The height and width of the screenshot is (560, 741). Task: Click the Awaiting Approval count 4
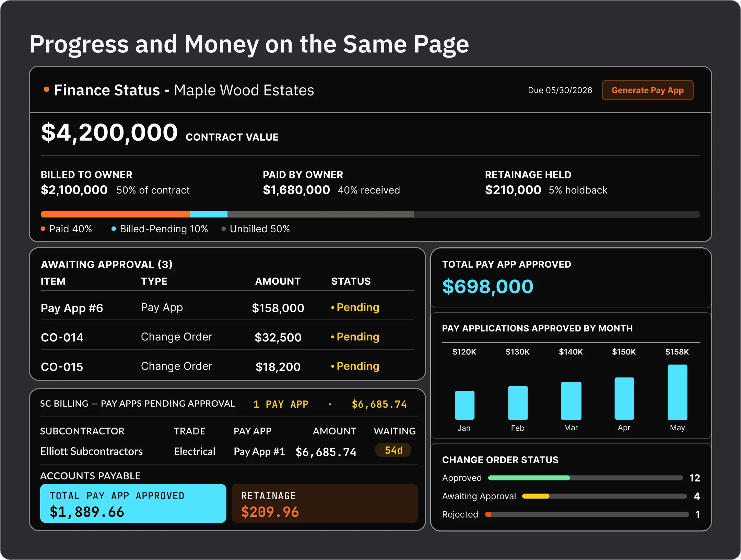[x=697, y=496]
